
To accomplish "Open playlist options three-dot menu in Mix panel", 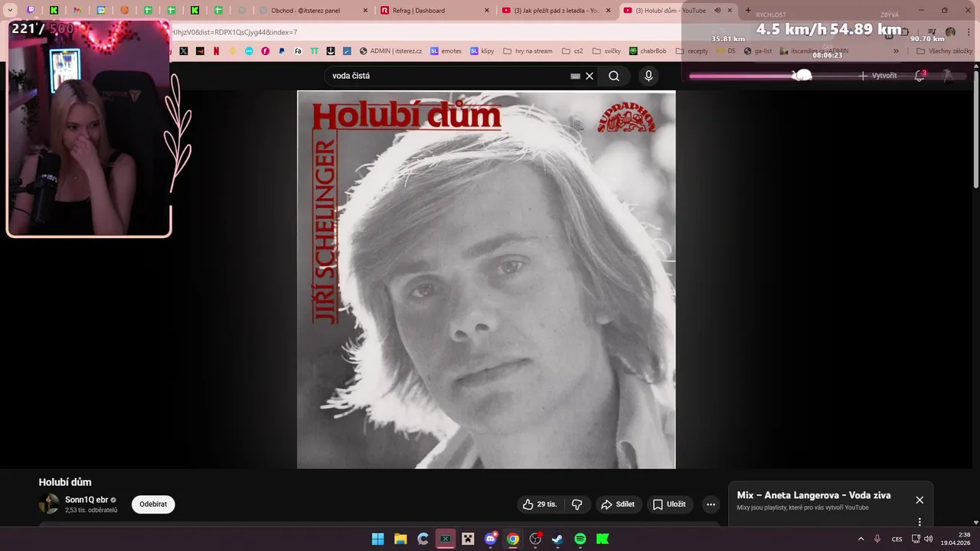I will [920, 522].
